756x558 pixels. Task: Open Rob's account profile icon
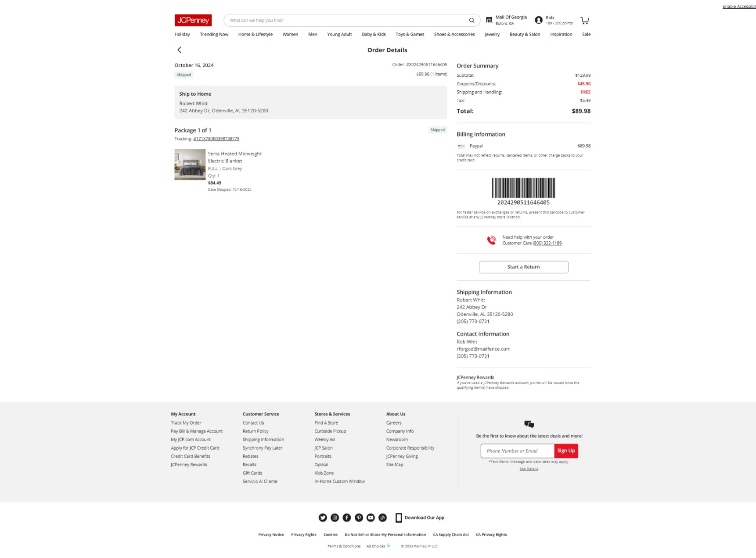tap(539, 20)
